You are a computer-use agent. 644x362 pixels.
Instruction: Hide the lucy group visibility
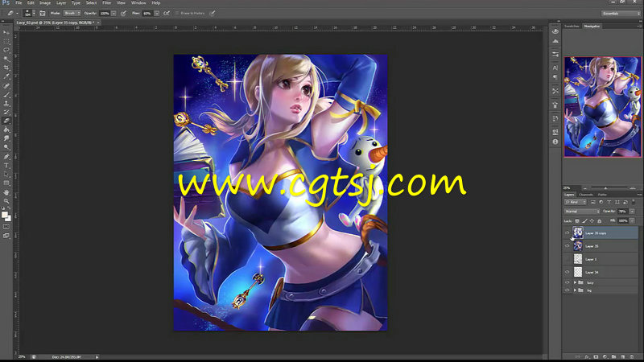coord(568,282)
